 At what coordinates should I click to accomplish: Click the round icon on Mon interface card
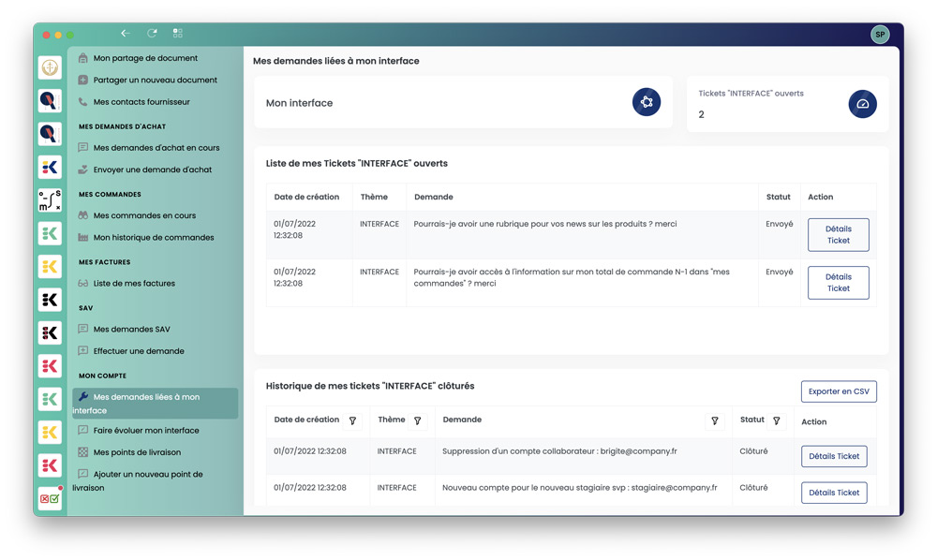click(646, 102)
